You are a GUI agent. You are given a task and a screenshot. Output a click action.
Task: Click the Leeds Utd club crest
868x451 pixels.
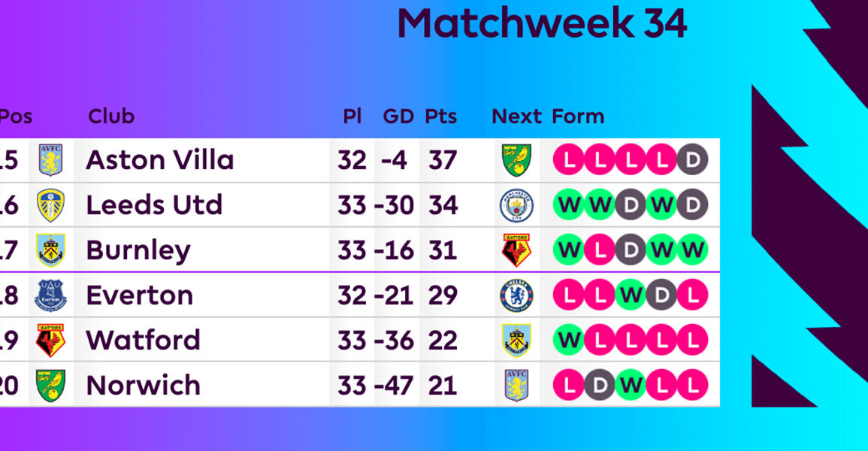tap(50, 205)
